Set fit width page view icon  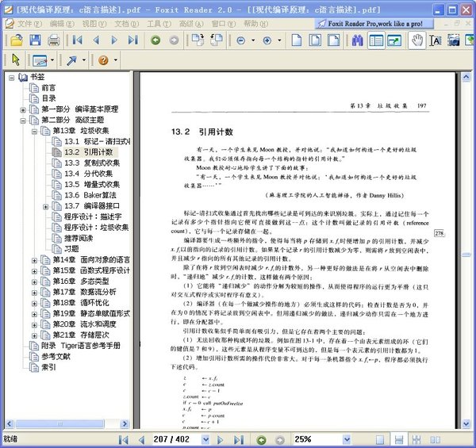[x=334, y=40]
